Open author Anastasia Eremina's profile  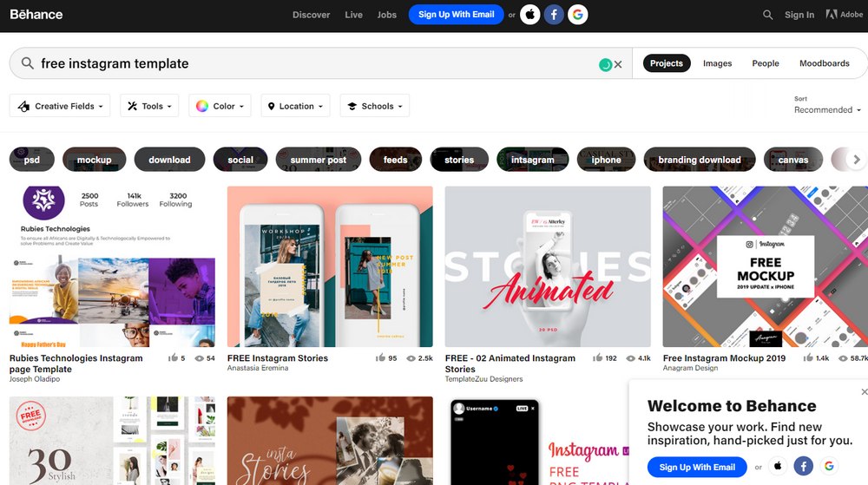click(x=258, y=368)
